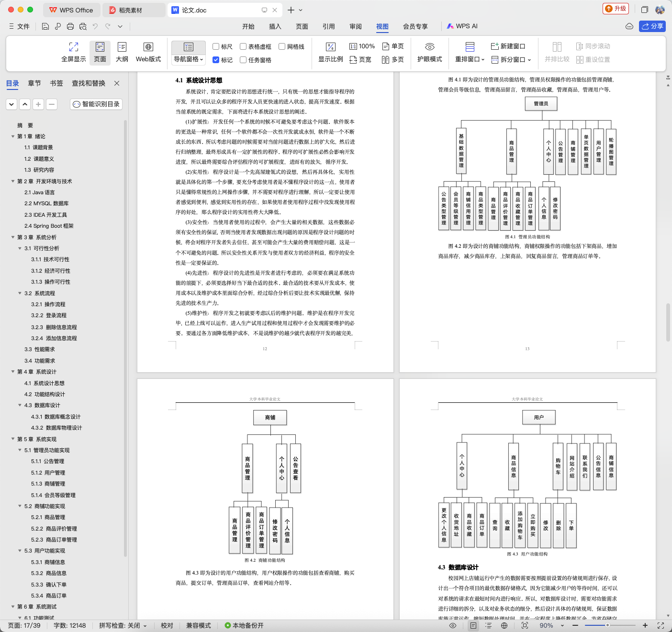This screenshot has width=672, height=632.
Task: Switch to the 书签 navigation tab
Action: tap(56, 83)
